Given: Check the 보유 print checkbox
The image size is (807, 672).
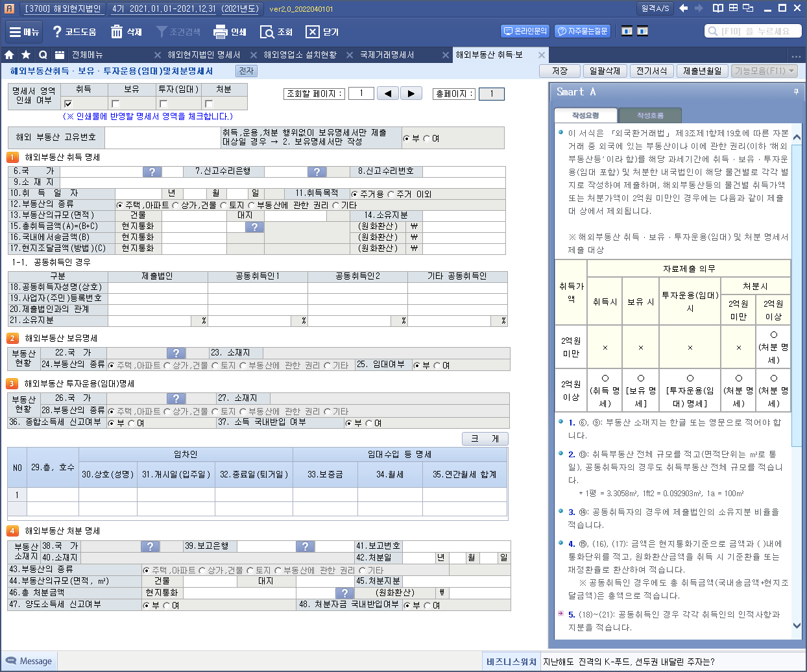Looking at the screenshot, I should [x=115, y=104].
